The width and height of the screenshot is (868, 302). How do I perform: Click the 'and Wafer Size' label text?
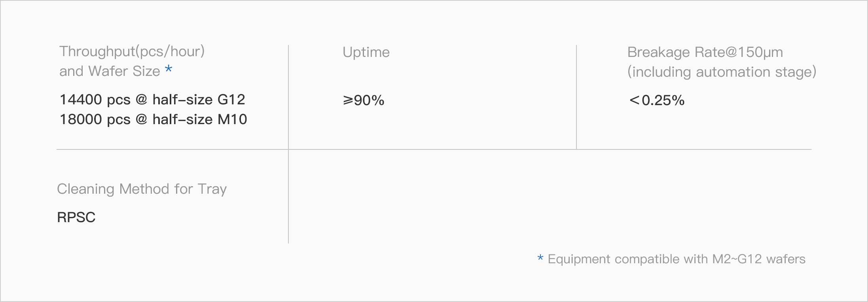pyautogui.click(x=110, y=71)
